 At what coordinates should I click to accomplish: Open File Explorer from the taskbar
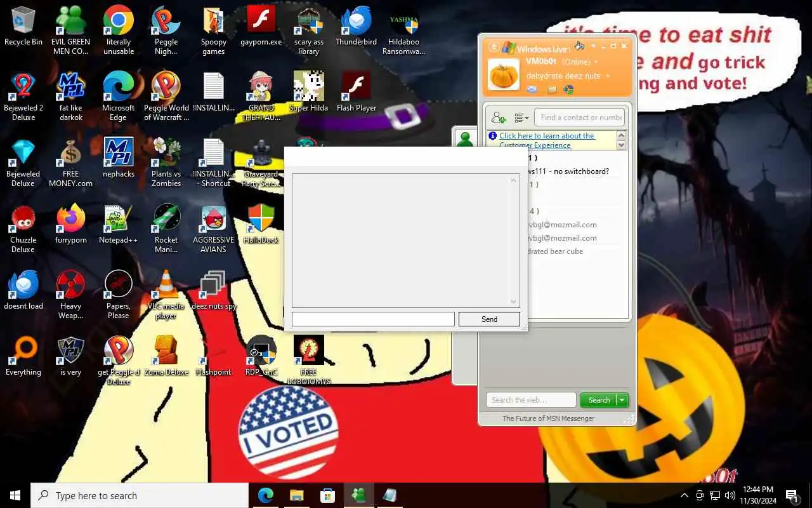(297, 495)
